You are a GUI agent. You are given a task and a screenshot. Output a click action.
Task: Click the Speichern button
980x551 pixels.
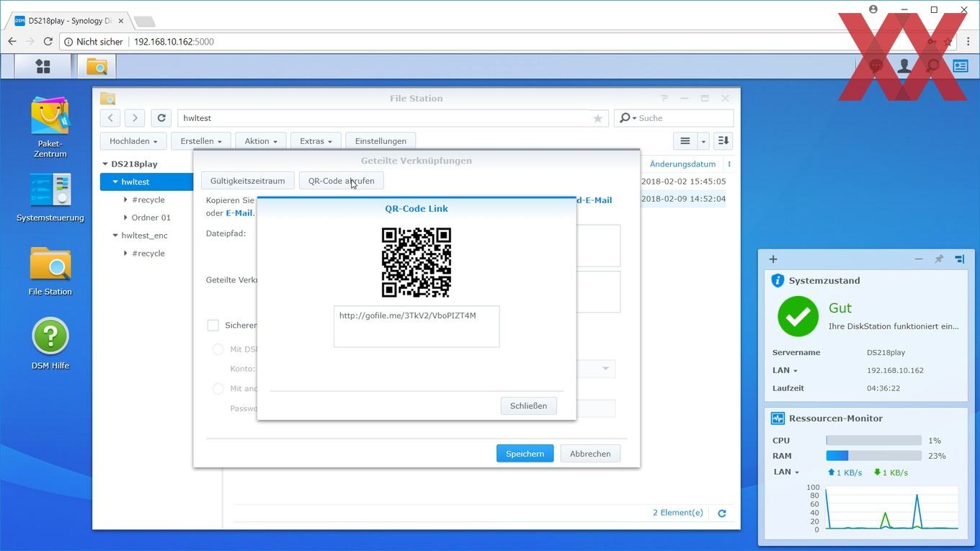[525, 454]
